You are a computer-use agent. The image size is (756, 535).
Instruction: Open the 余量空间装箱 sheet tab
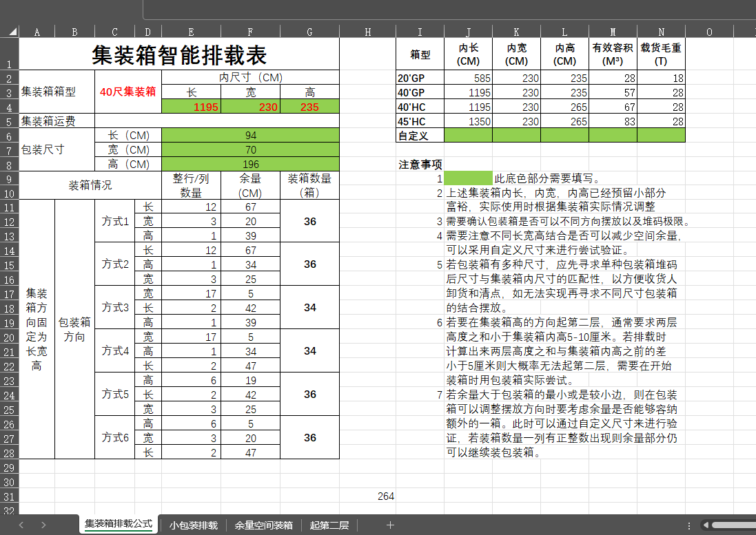tap(263, 525)
